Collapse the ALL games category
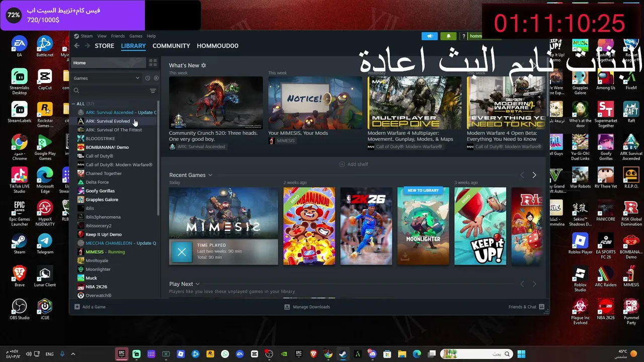Image resolution: width=644 pixels, height=362 pixels. pos(73,104)
